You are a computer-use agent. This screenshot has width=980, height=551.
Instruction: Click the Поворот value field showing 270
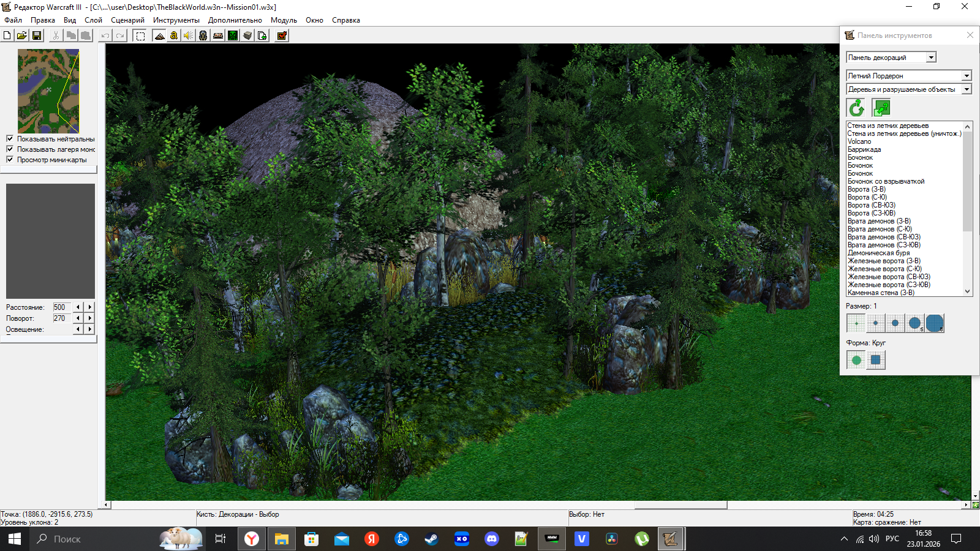pyautogui.click(x=62, y=318)
